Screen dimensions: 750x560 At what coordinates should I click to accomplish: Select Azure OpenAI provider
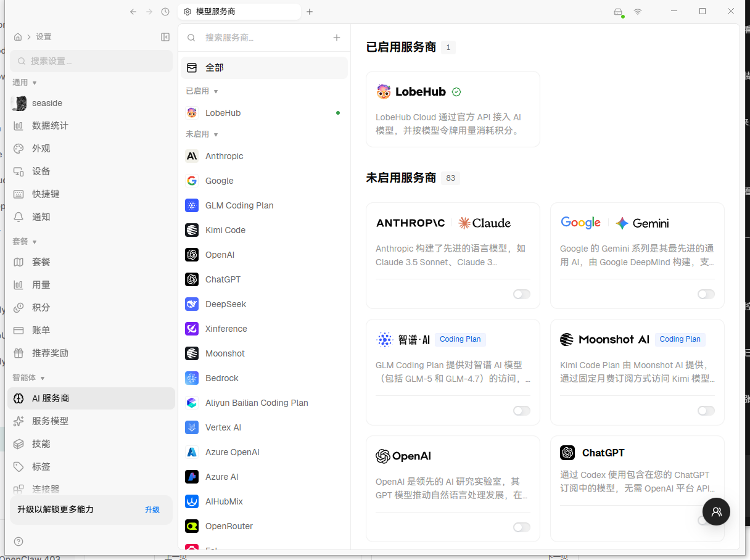(x=264, y=452)
